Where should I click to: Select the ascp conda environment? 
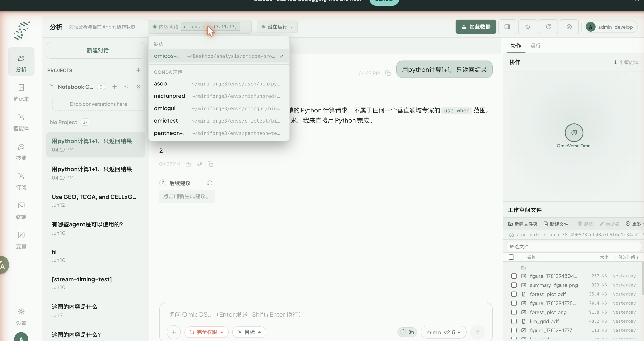point(219,84)
